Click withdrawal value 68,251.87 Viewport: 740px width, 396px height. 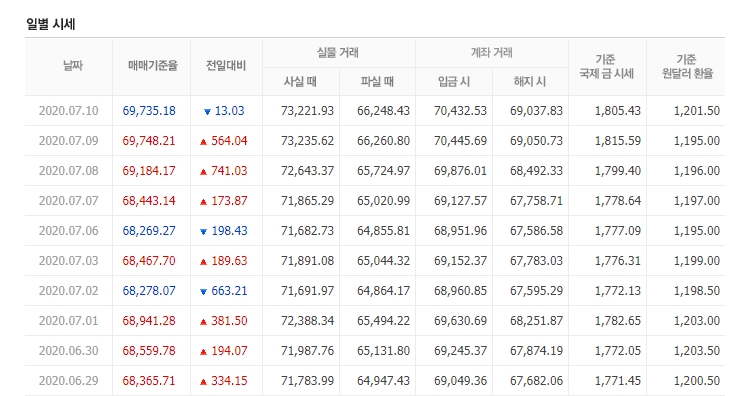[x=536, y=321]
